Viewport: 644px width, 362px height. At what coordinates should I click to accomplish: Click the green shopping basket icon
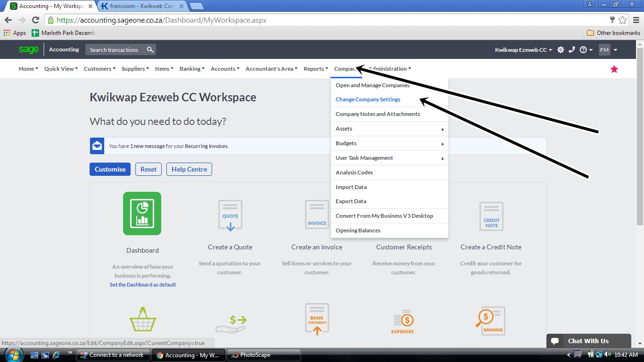coord(142,319)
